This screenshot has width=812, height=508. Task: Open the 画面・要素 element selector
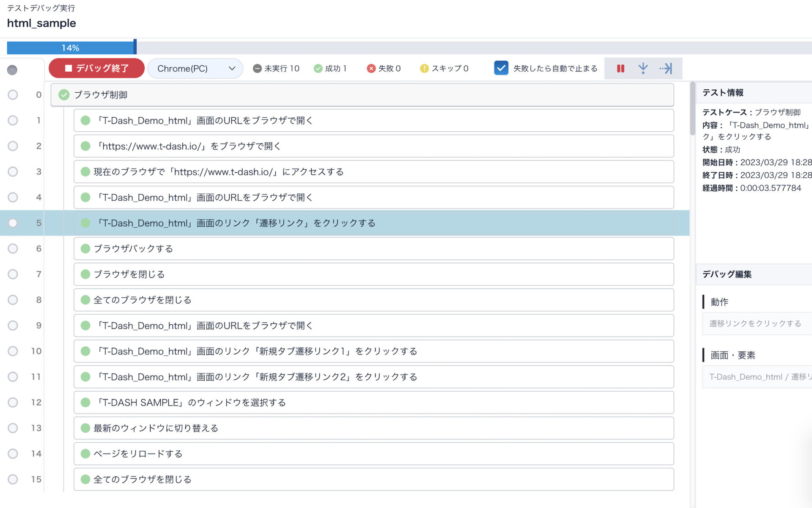click(757, 377)
